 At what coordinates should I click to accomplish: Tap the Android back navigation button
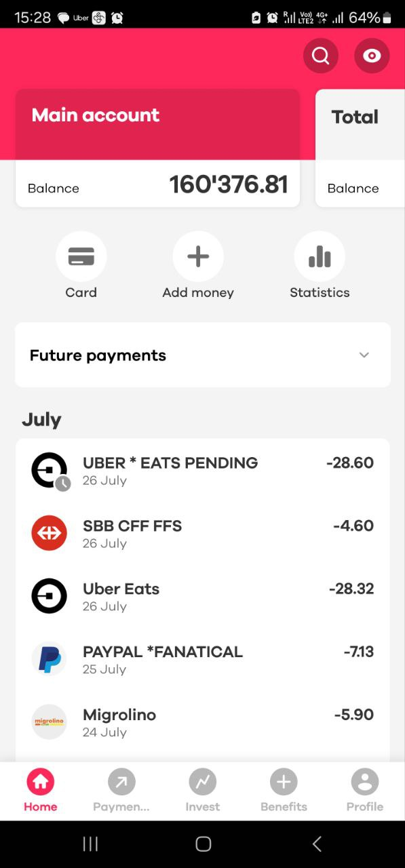pyautogui.click(x=317, y=844)
